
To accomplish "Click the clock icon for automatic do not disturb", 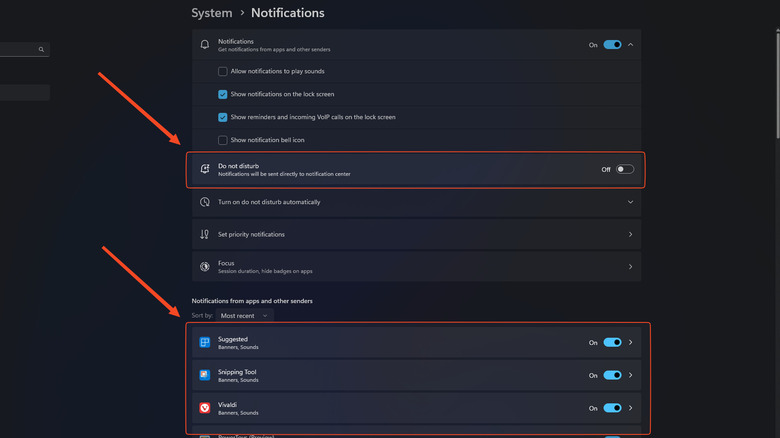I will pyautogui.click(x=205, y=202).
